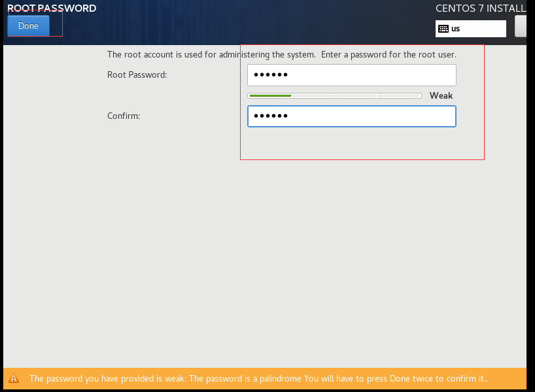
Task: Click the Confirm password input field
Action: tap(351, 116)
